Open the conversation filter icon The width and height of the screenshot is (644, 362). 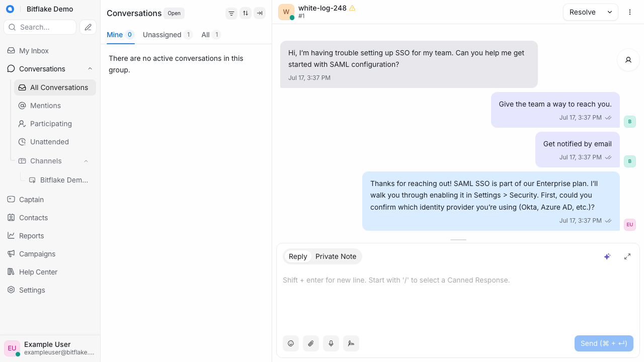click(x=231, y=14)
